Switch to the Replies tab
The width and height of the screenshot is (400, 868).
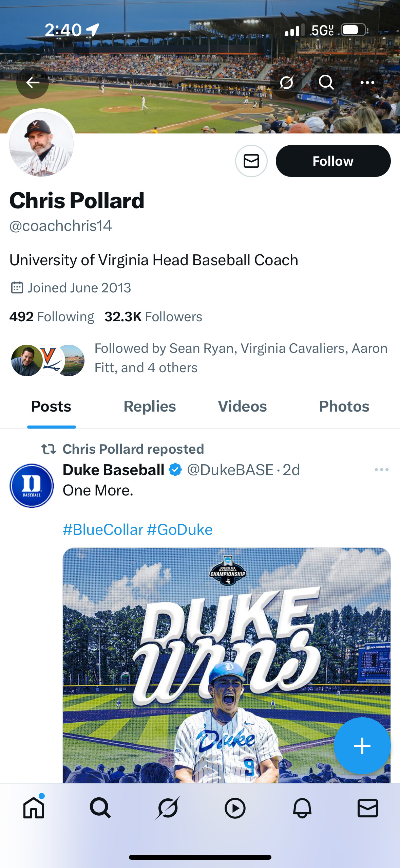[x=150, y=406]
